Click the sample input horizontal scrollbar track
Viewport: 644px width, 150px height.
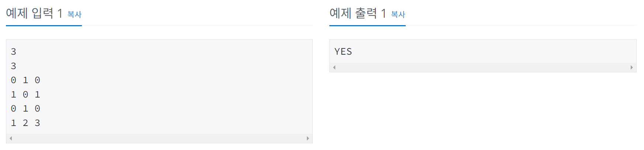pyautogui.click(x=159, y=139)
